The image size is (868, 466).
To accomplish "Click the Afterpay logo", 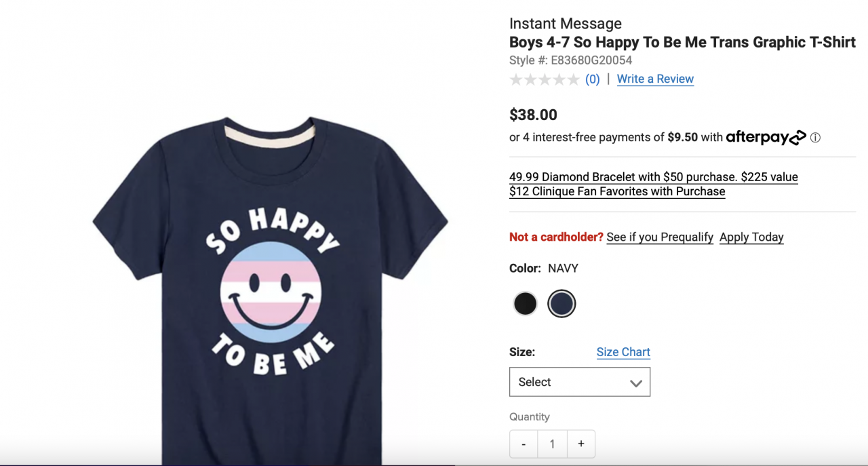I will [766, 138].
